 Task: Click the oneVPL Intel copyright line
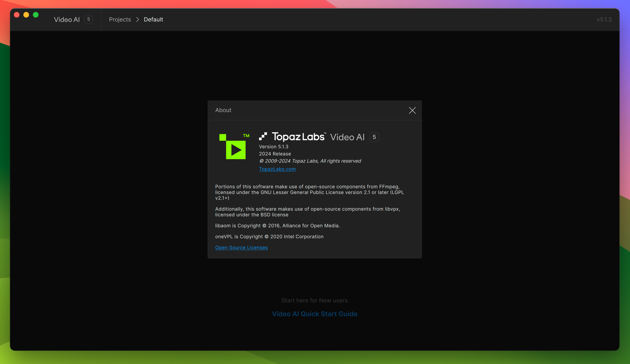(269, 236)
